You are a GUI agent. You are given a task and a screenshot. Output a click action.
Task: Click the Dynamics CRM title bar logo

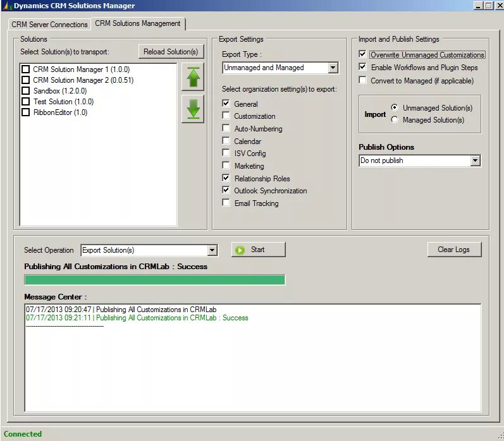pos(7,6)
